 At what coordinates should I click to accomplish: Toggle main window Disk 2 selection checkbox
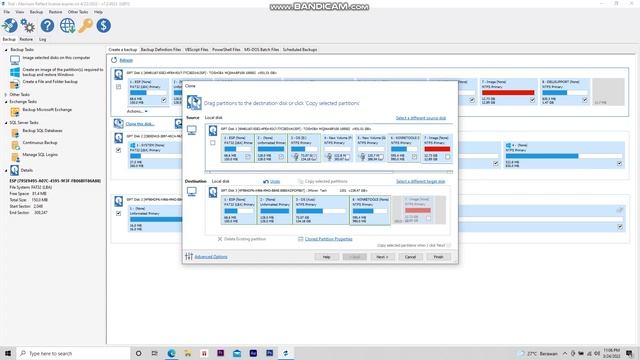(118, 150)
